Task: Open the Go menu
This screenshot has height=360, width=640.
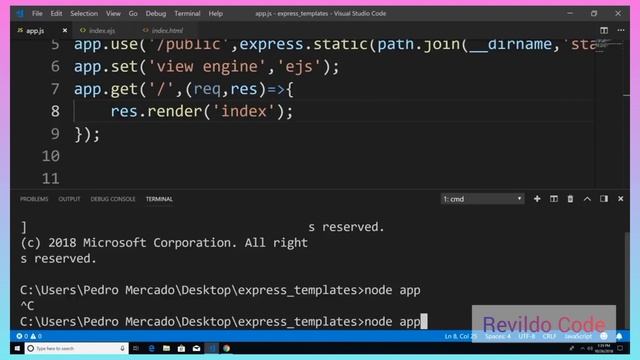Action: 133,13
